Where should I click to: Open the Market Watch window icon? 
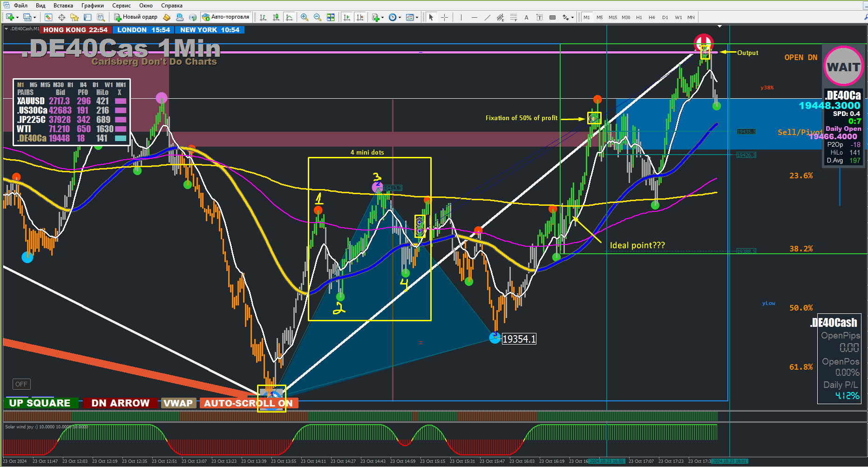[48, 17]
